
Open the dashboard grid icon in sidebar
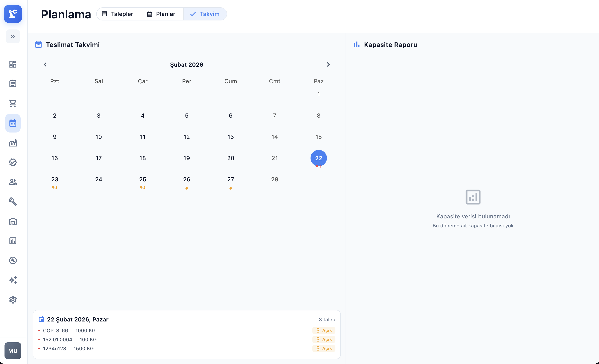click(13, 64)
